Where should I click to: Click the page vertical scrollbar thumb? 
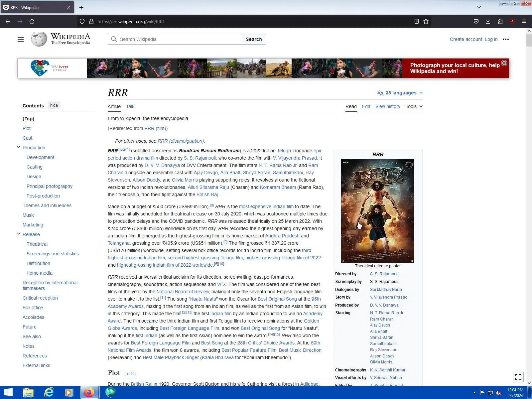pos(529,40)
